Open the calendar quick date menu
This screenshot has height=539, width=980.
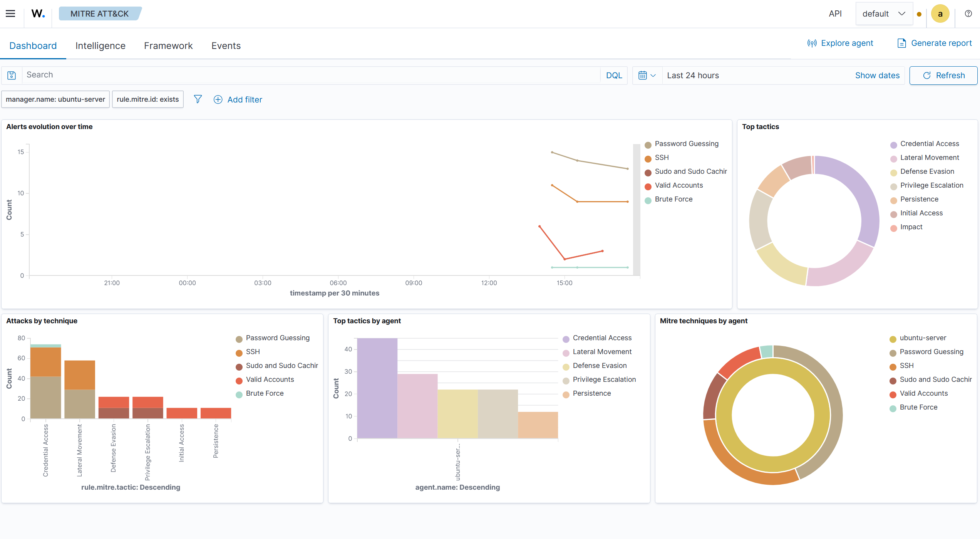coord(647,76)
